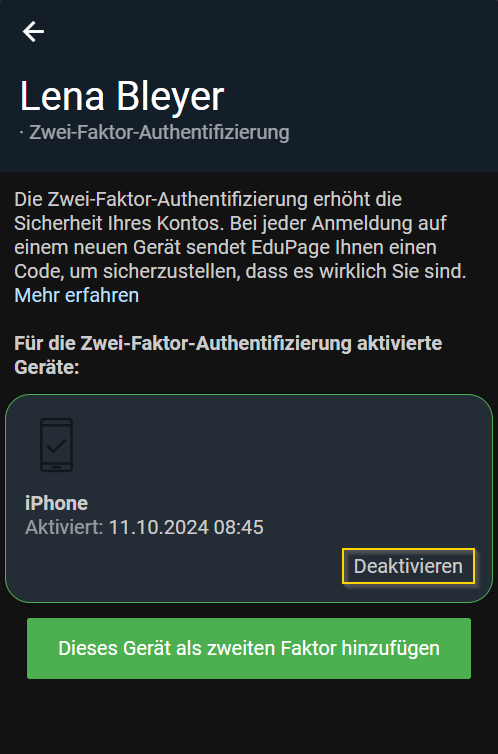Click the aktivierte Geräte section heading

click(x=228, y=355)
